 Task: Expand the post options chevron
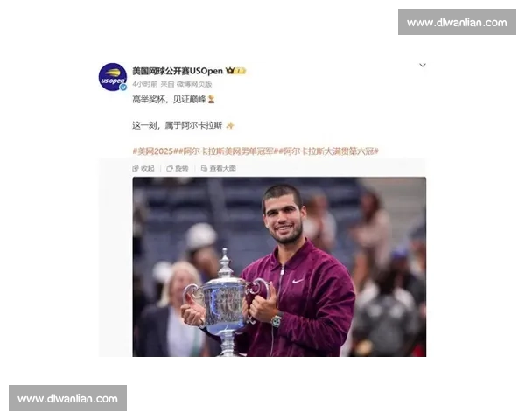[x=423, y=65]
